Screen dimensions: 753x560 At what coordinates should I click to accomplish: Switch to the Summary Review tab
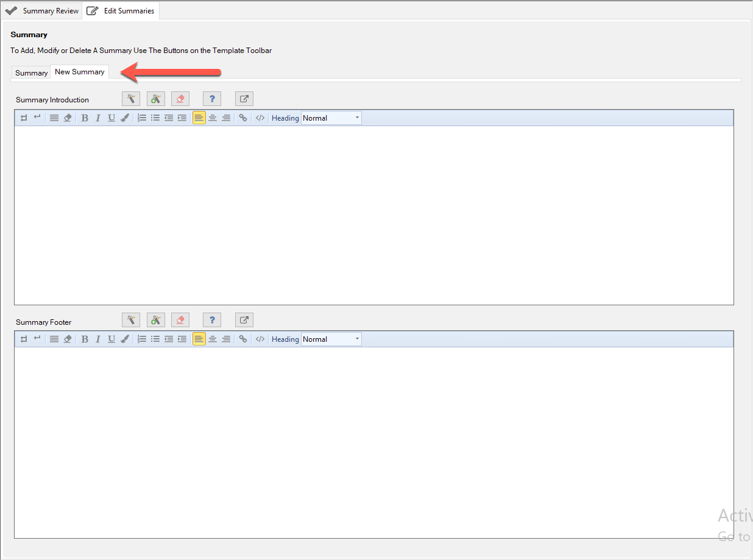(42, 11)
